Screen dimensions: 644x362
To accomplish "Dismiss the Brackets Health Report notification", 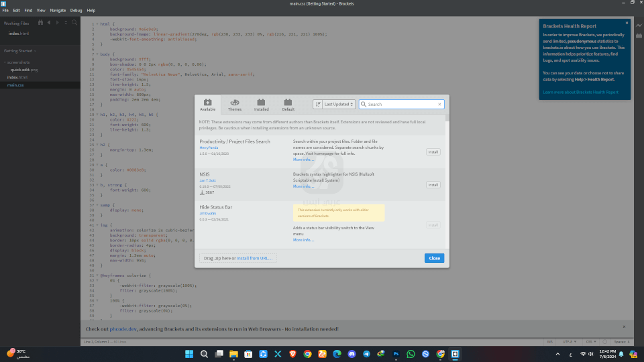I will (x=627, y=22).
